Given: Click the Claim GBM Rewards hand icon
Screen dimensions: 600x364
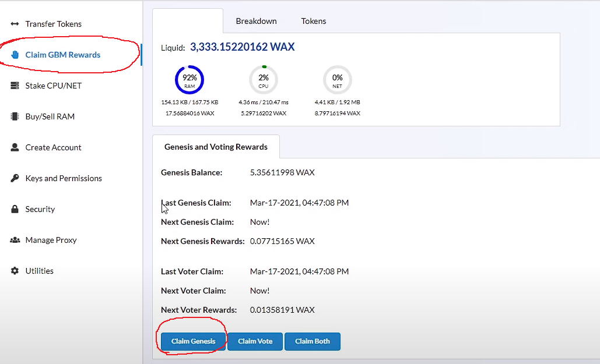Looking at the screenshot, I should point(15,55).
